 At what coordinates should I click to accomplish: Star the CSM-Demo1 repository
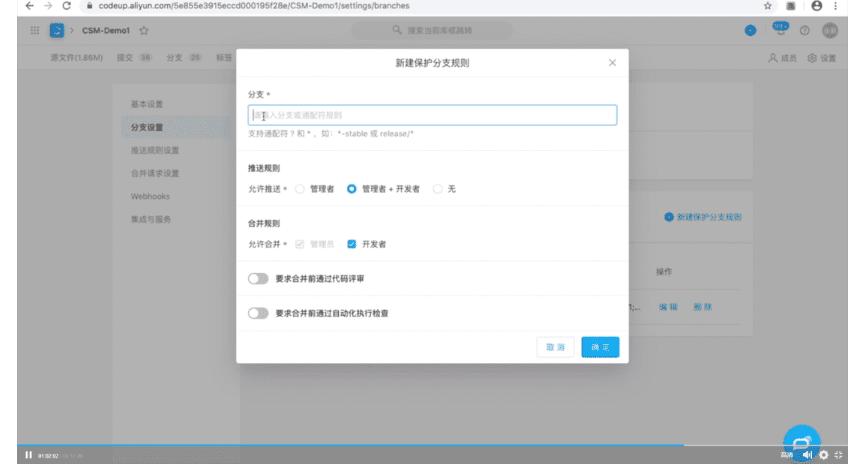(144, 30)
